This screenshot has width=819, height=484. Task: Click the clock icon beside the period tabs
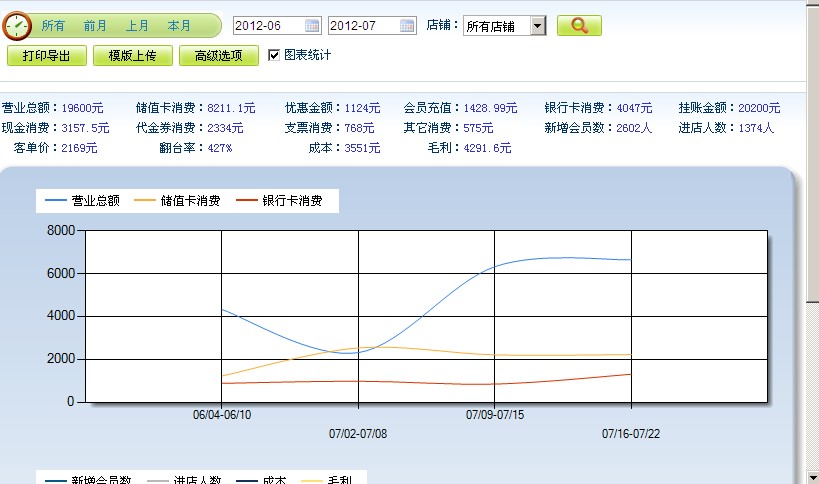pyautogui.click(x=17, y=25)
